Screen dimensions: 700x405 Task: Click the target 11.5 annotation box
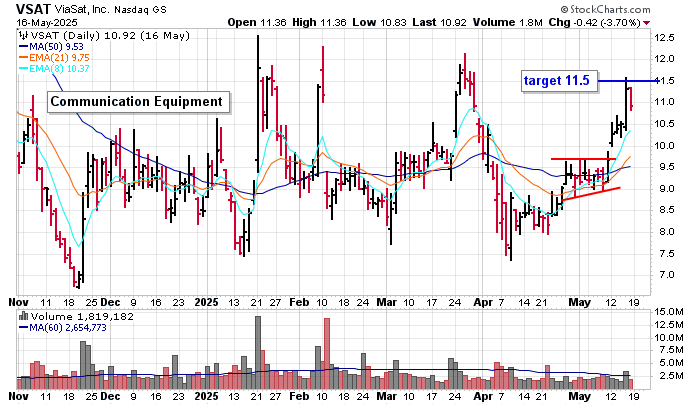pos(559,81)
